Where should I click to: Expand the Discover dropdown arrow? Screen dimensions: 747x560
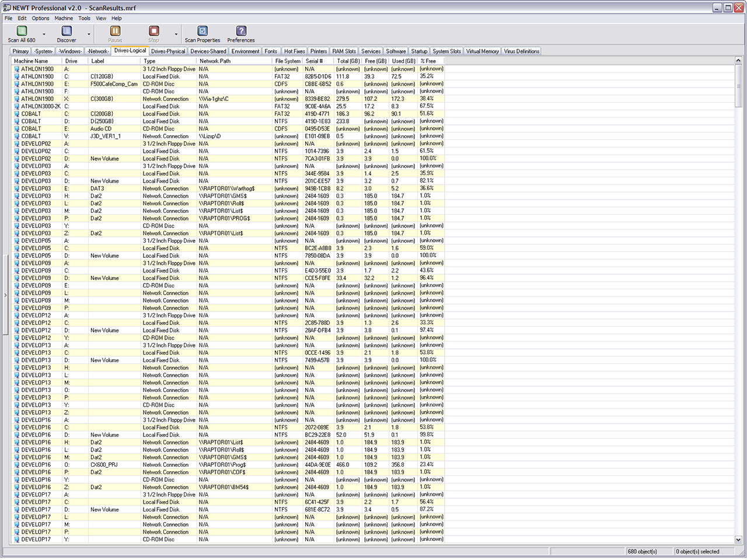89,34
